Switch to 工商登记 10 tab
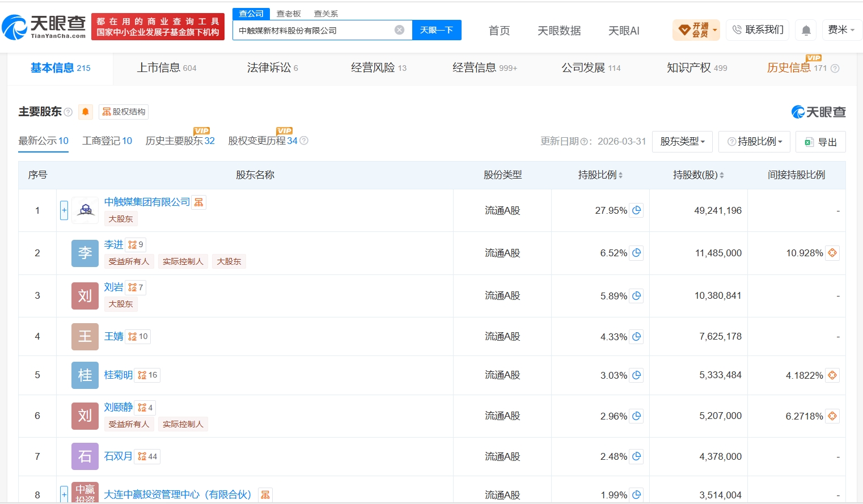Image resolution: width=863 pixels, height=504 pixels. (x=107, y=141)
